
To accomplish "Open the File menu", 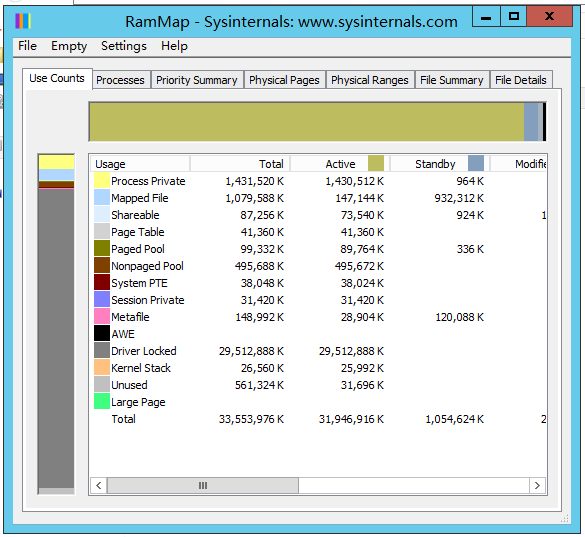I will click(28, 46).
